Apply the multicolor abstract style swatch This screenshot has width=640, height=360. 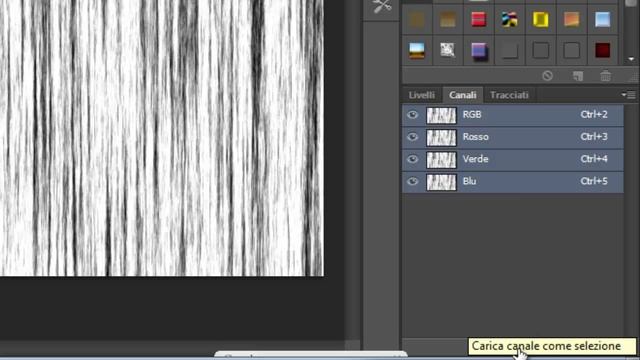509,19
